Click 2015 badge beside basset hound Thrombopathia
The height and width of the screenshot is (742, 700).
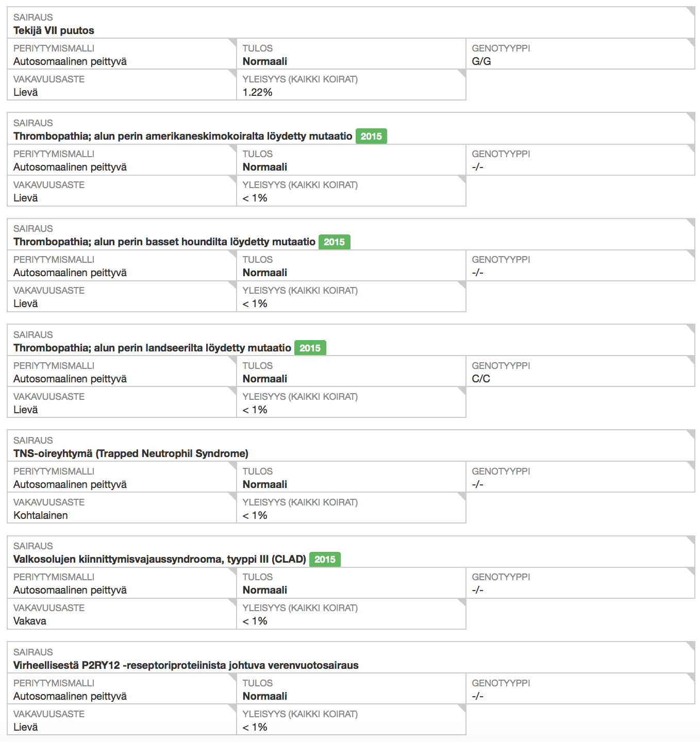pos(334,242)
